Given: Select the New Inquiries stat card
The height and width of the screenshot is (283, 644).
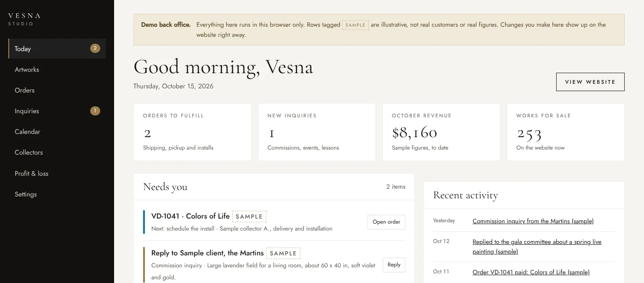Looking at the screenshot, I should (317, 132).
